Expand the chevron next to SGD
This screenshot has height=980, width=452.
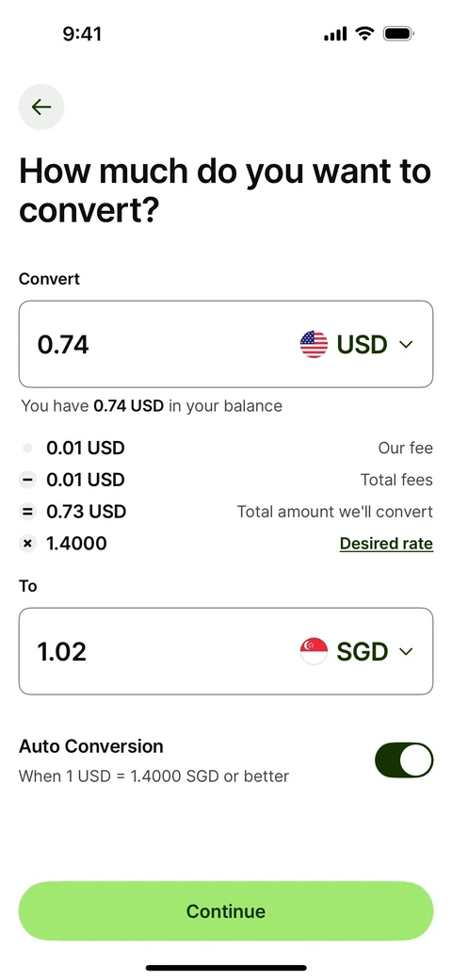point(407,651)
